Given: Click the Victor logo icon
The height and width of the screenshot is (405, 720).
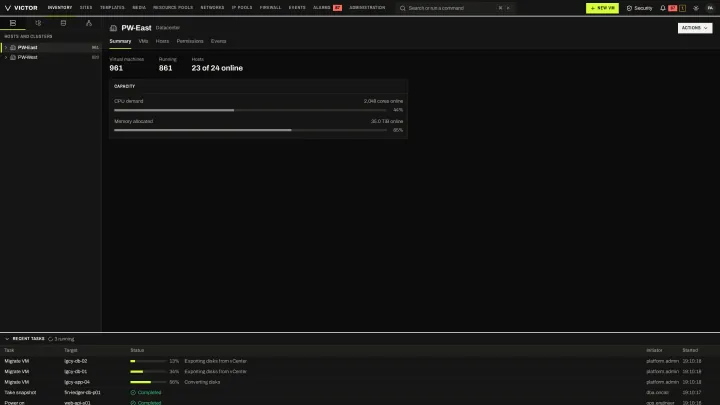Looking at the screenshot, I should [8, 8].
